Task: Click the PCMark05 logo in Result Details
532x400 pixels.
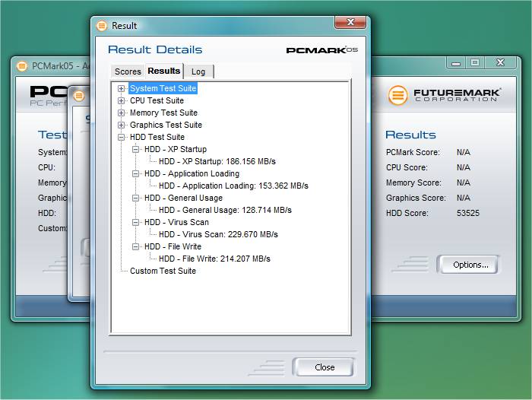Action: [321, 50]
